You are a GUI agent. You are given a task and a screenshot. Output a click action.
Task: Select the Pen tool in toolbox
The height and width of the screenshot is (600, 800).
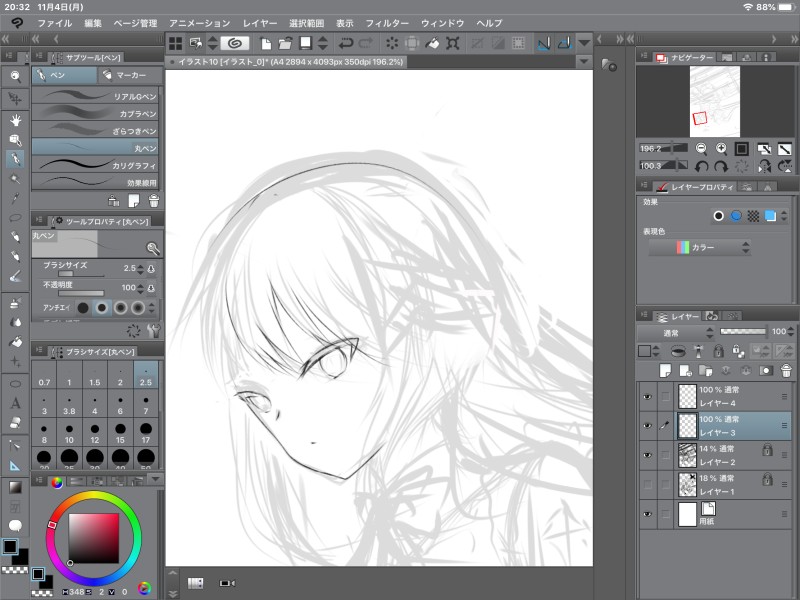[15, 159]
